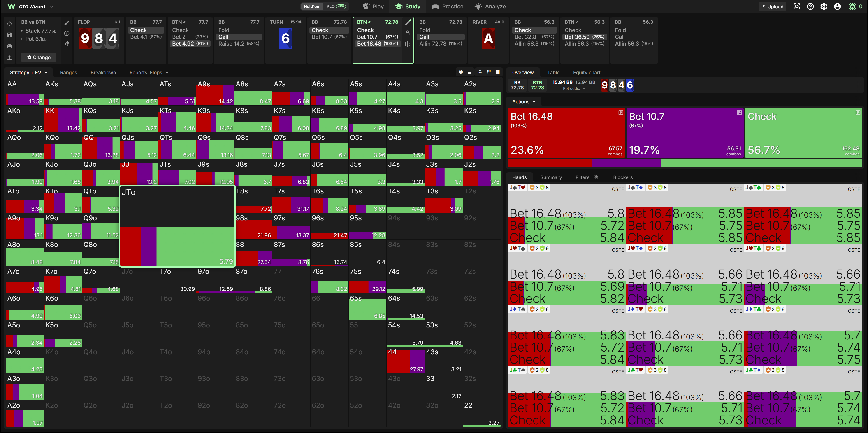Open the Blockers tab
This screenshot has height=433, width=868.
coord(623,177)
